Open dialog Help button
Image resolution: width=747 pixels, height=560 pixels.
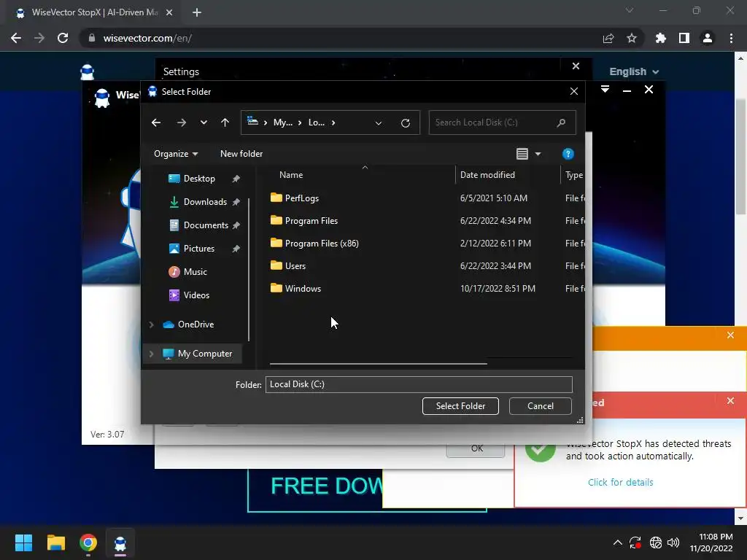pos(568,154)
